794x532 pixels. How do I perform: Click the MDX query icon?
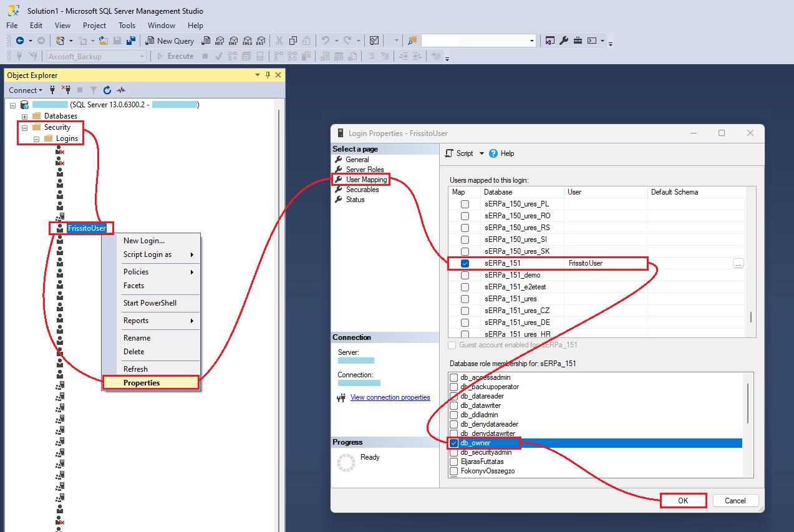point(220,41)
